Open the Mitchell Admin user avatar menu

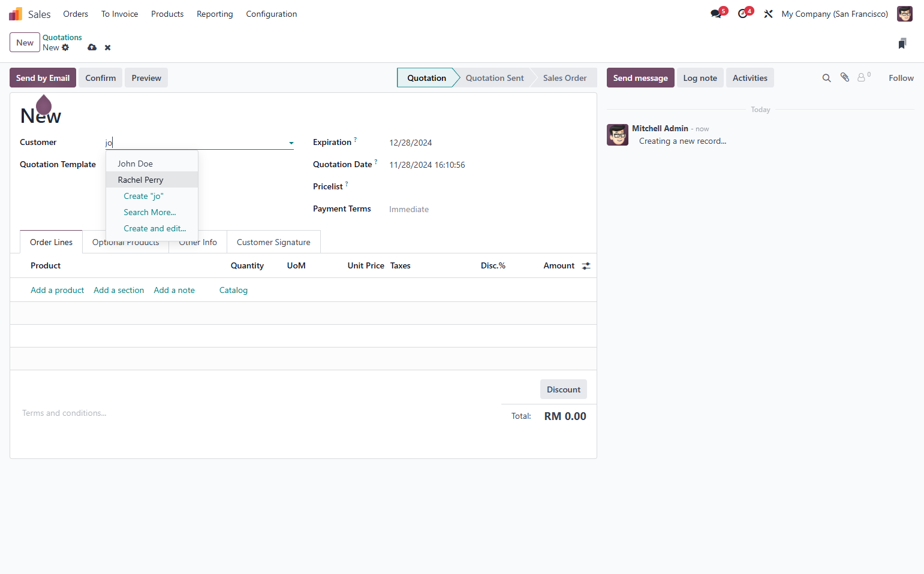pos(904,14)
